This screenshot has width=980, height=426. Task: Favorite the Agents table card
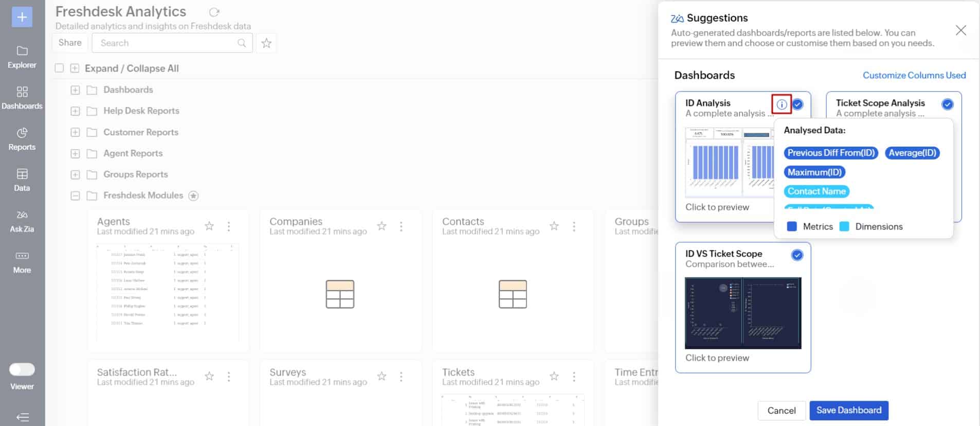click(209, 226)
